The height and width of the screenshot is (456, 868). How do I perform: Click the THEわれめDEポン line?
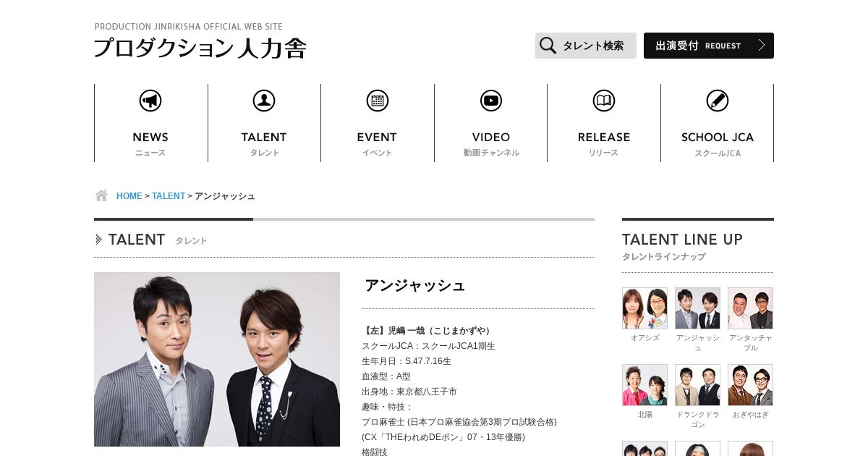443,437
